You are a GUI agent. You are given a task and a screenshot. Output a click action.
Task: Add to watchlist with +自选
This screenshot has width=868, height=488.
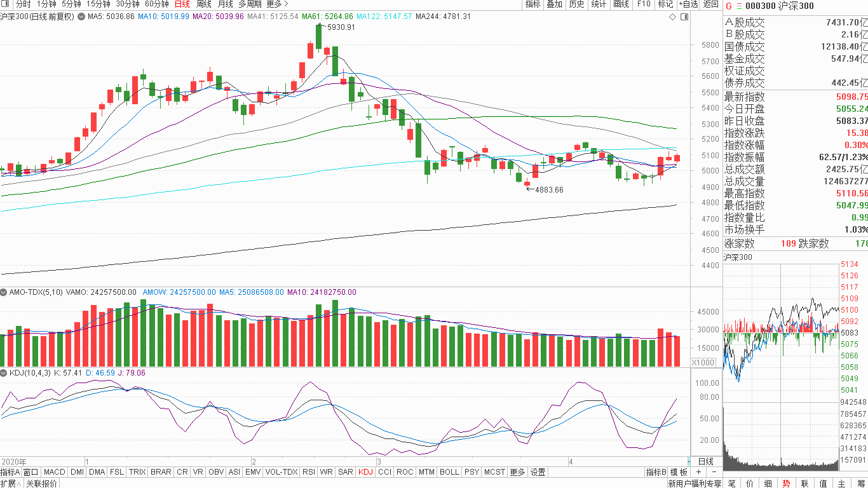coord(688,4)
